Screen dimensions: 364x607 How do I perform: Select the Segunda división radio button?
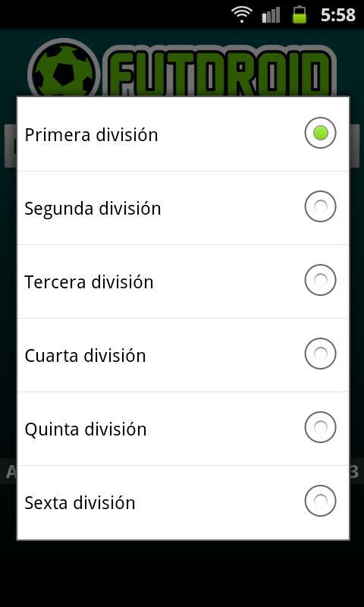(x=320, y=206)
